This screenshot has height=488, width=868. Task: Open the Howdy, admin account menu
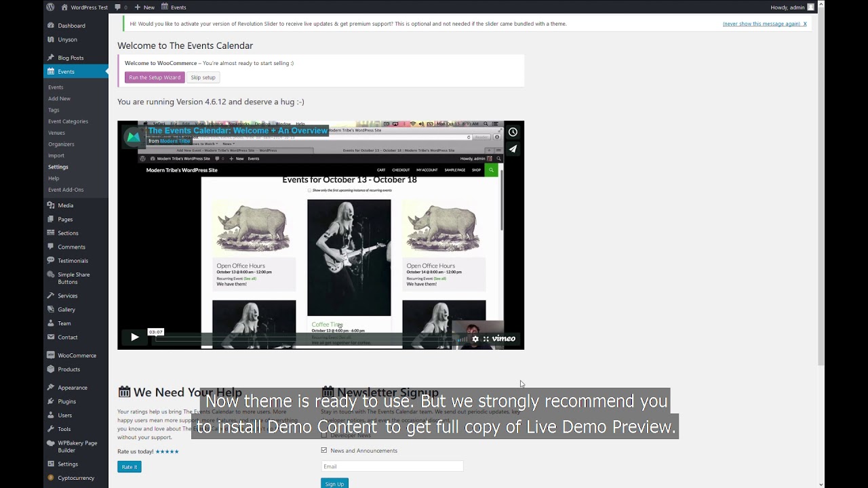[792, 7]
